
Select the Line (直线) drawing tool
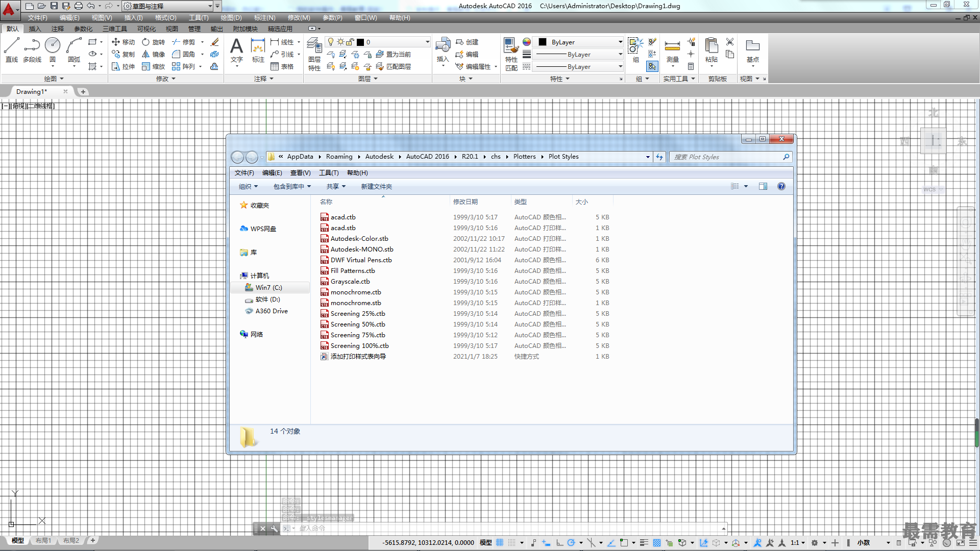click(11, 50)
